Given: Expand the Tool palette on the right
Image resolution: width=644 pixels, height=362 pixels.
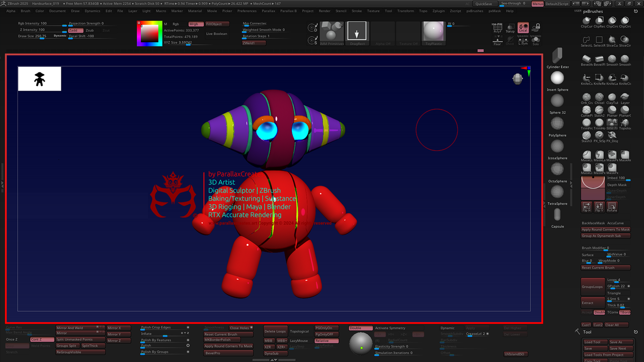Looking at the screenshot, I should click(587, 332).
